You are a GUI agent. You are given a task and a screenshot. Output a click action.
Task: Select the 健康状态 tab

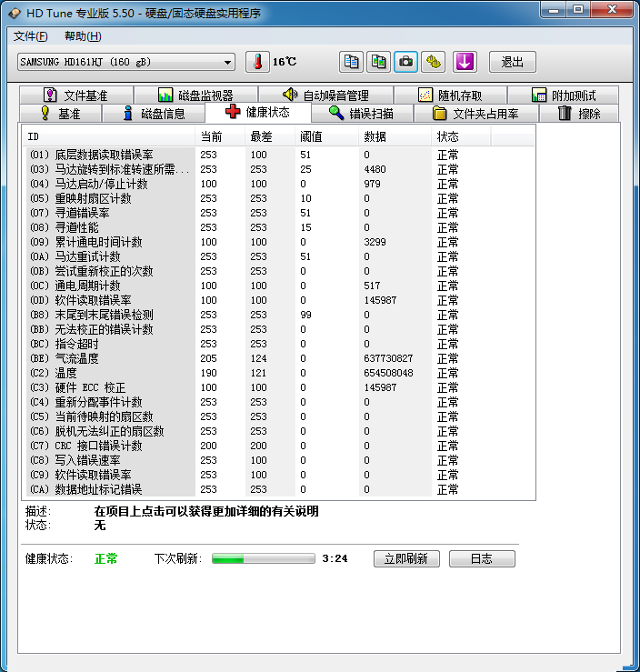pyautogui.click(x=258, y=112)
